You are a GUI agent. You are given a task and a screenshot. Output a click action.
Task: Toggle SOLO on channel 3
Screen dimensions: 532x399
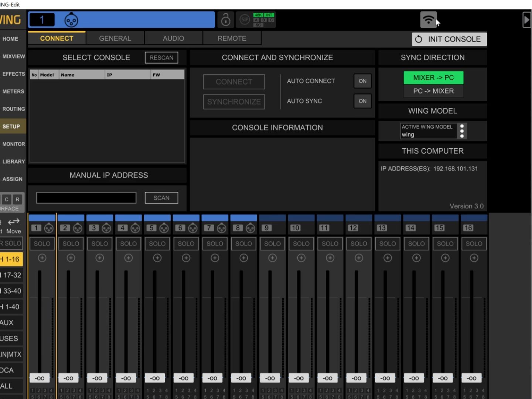pos(100,243)
